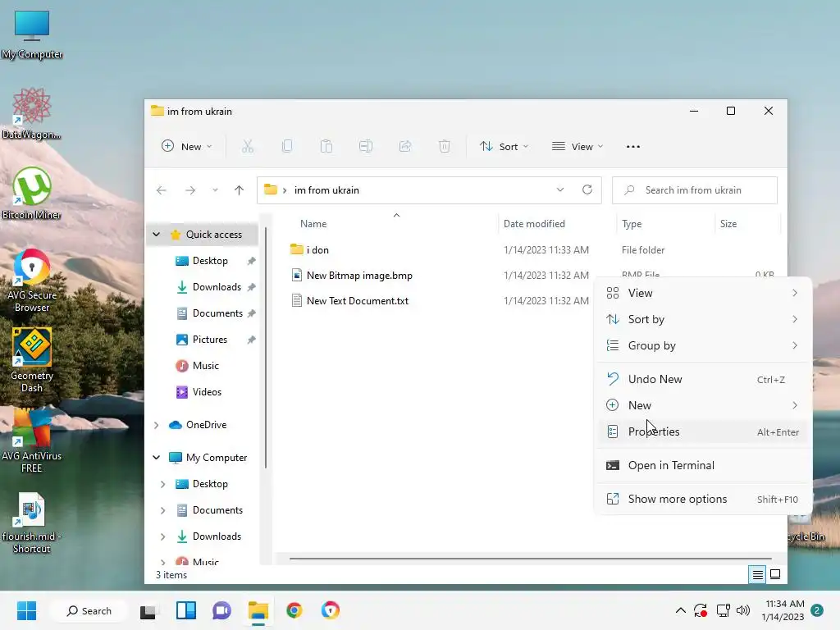Open Google Chrome from taskbar
Screen dimensions: 840x630
pyautogui.click(x=294, y=610)
